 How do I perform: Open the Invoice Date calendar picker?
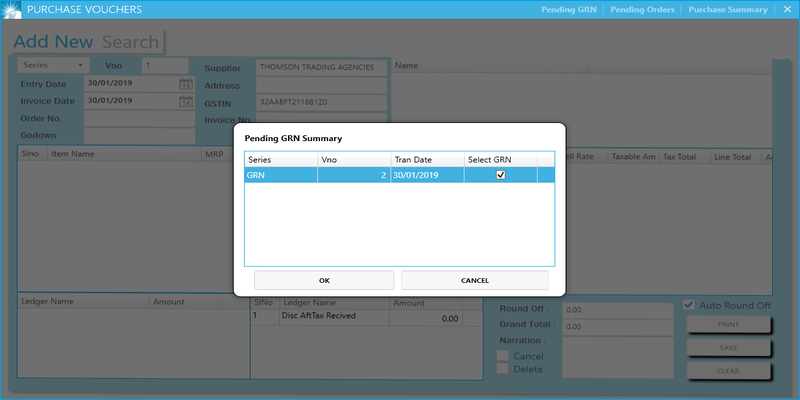point(186,101)
